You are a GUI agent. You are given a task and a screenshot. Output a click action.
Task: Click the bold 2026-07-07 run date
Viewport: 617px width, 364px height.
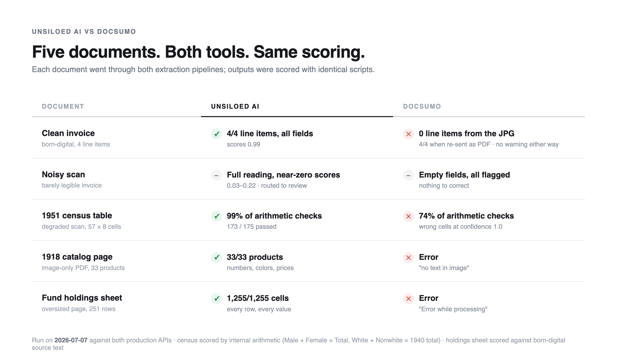tap(71, 340)
